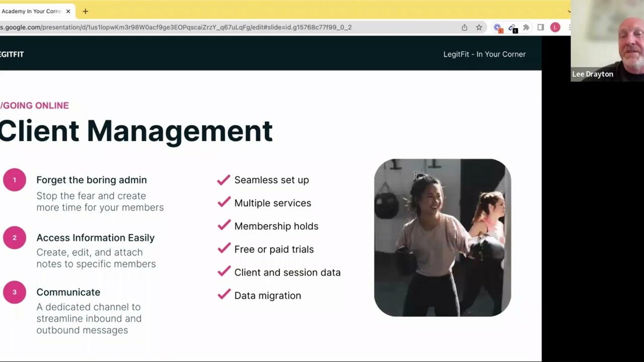644x362 pixels.
Task: Select the Membership holds text
Action: (276, 226)
